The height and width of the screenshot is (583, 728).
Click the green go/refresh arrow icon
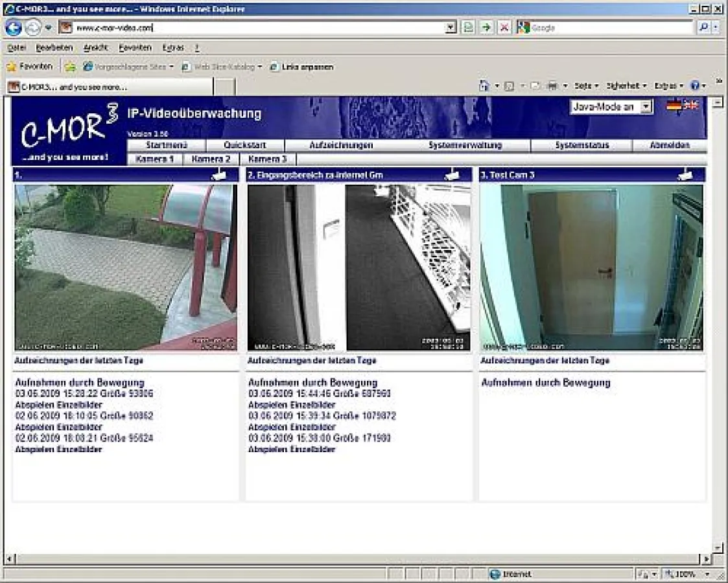click(486, 28)
